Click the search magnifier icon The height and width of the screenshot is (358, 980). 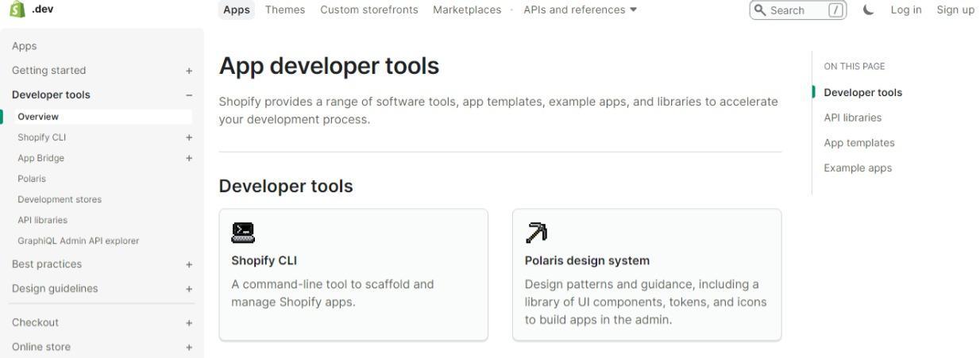pos(761,10)
